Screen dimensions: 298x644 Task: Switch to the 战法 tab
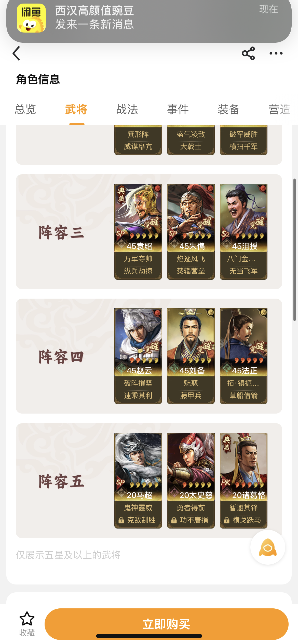pos(127,109)
